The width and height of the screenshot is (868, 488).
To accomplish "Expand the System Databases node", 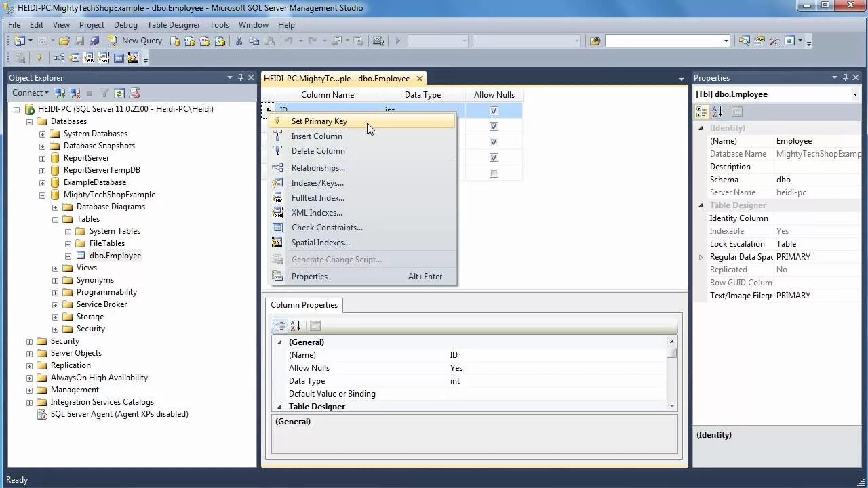I will (42, 134).
